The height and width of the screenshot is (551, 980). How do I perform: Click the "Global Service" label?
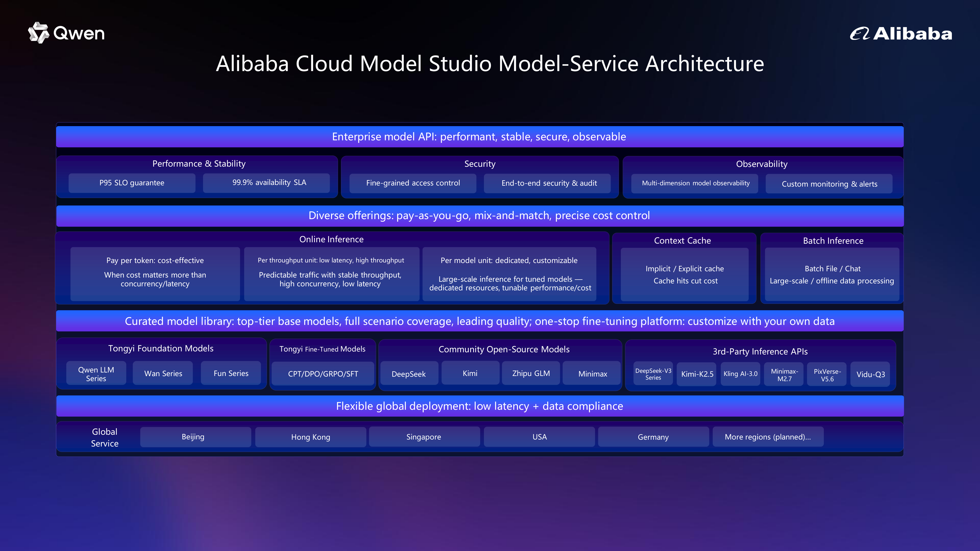pyautogui.click(x=105, y=437)
